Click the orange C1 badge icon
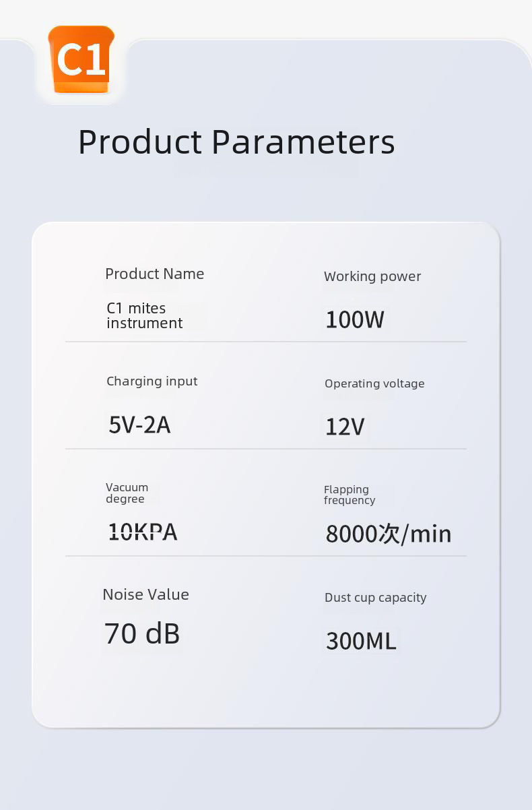 (81, 60)
